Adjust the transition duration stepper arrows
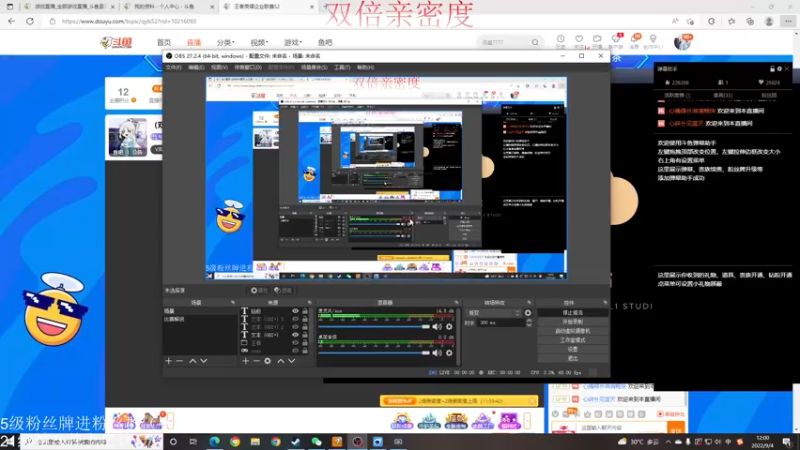Viewport: 800px width, 450px height. (x=529, y=323)
